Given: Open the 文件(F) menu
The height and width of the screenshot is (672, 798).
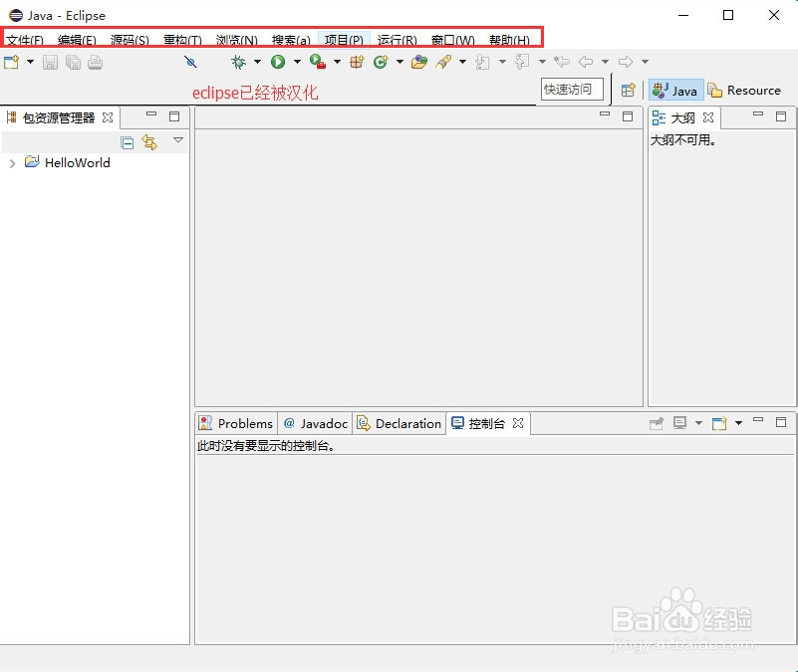Looking at the screenshot, I should [x=25, y=40].
